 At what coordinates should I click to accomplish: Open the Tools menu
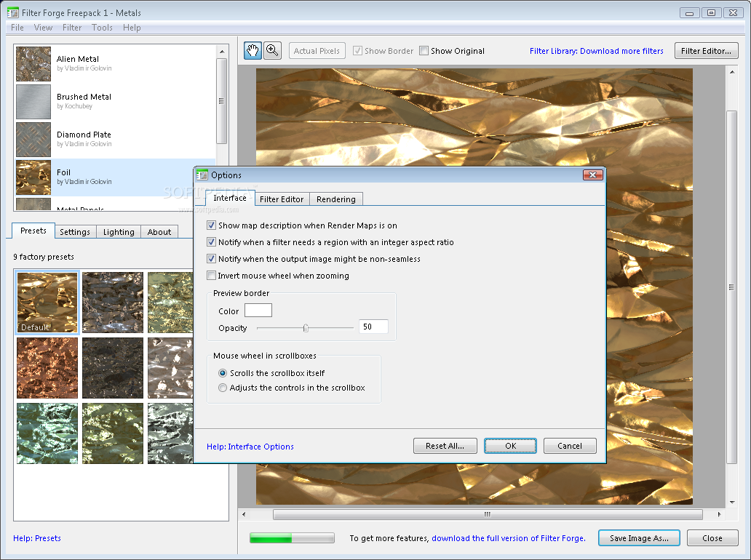tap(102, 28)
